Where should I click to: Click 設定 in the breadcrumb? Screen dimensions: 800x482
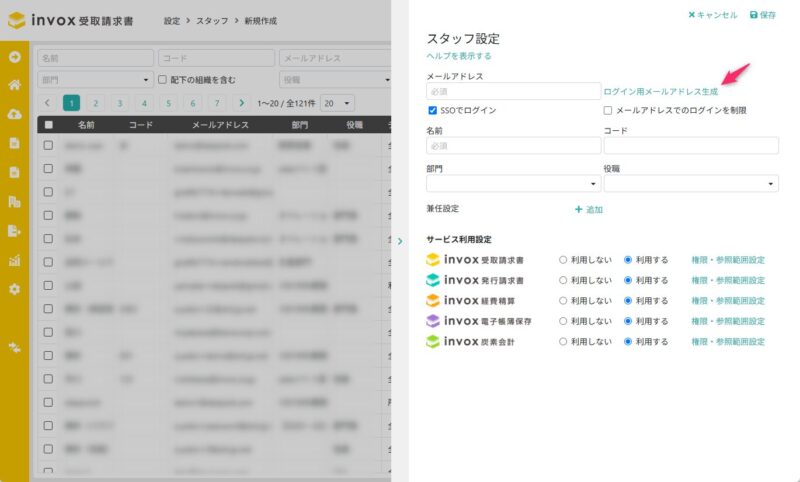[172, 21]
